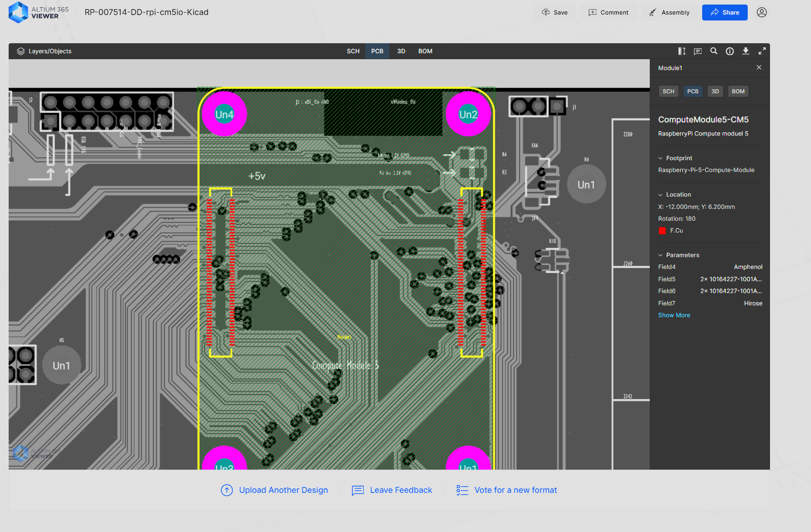
Task: Toggle SCH view in Module1 panel
Action: 668,91
